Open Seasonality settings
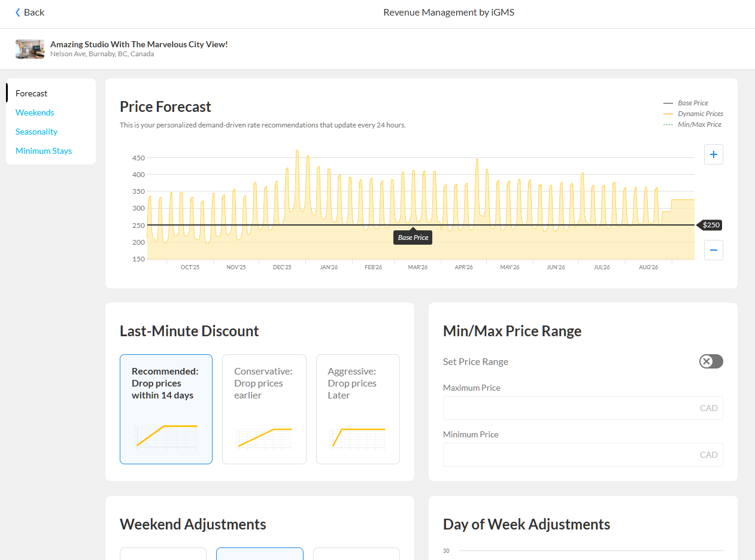Screen dimensions: 755x560 [x=37, y=132]
